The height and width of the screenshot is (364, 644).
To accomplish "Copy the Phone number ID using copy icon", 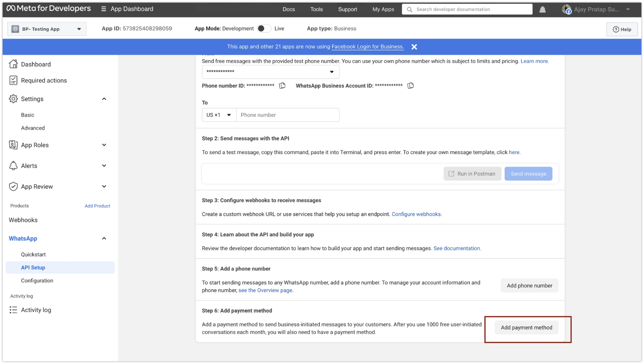I will pyautogui.click(x=282, y=86).
